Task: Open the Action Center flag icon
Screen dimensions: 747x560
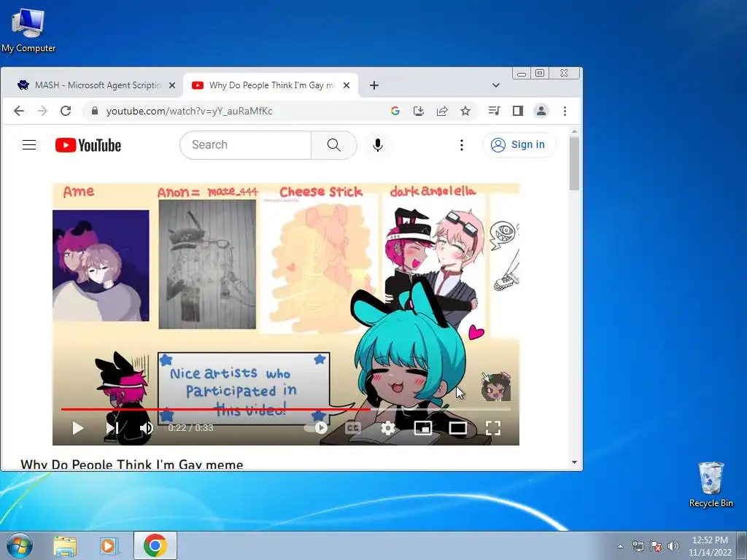Action: 656,546
